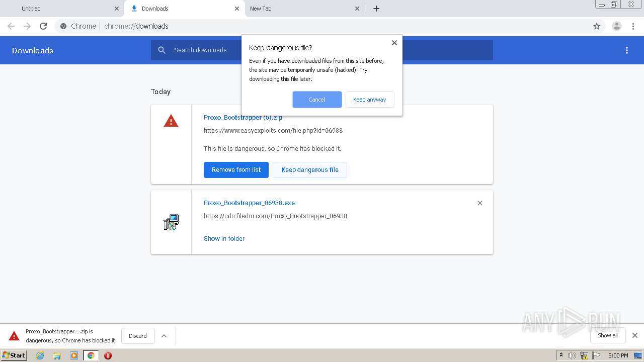644x362 pixels.
Task: Close the Untitled tab
Action: point(117,9)
